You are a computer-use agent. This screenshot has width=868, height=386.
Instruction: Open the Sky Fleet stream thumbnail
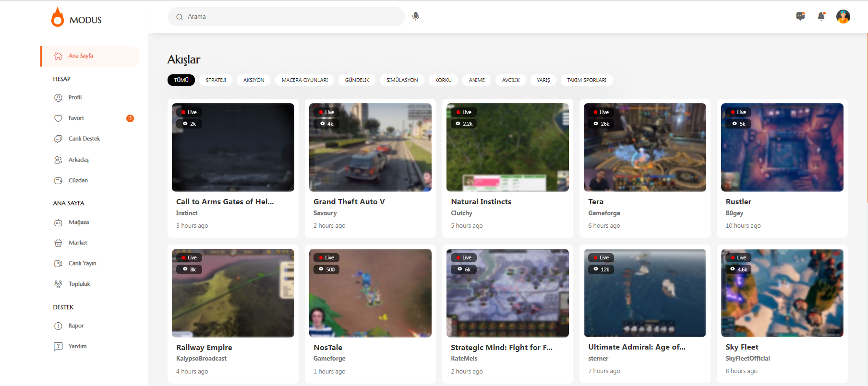pos(782,293)
